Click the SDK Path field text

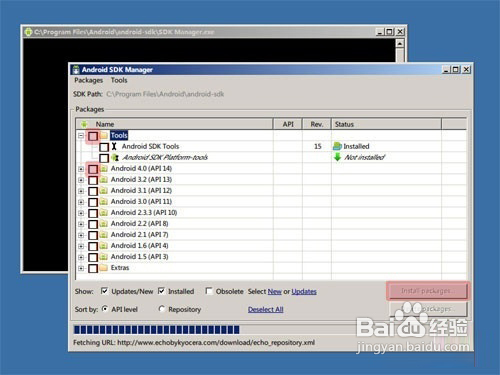coord(165,94)
